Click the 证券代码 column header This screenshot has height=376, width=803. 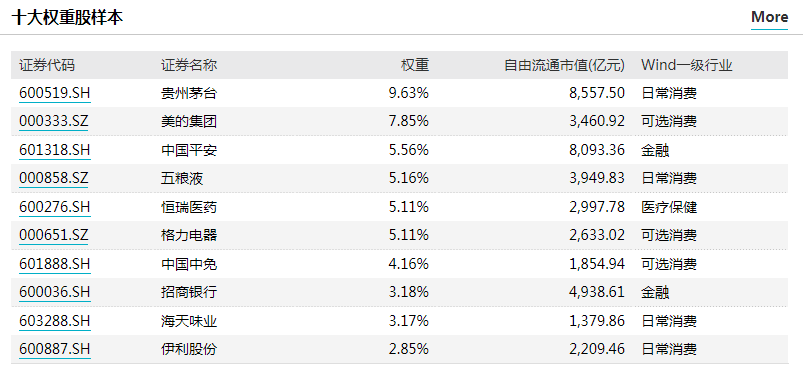47,65
